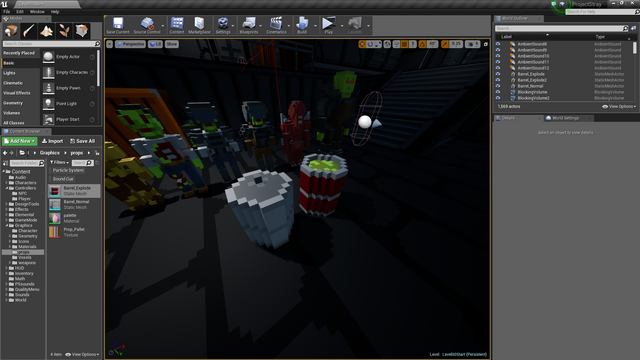Click the Lit view mode button

[155, 44]
